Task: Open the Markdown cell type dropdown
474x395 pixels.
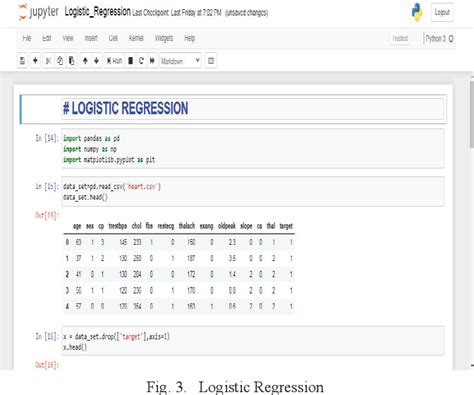Action: click(x=180, y=61)
